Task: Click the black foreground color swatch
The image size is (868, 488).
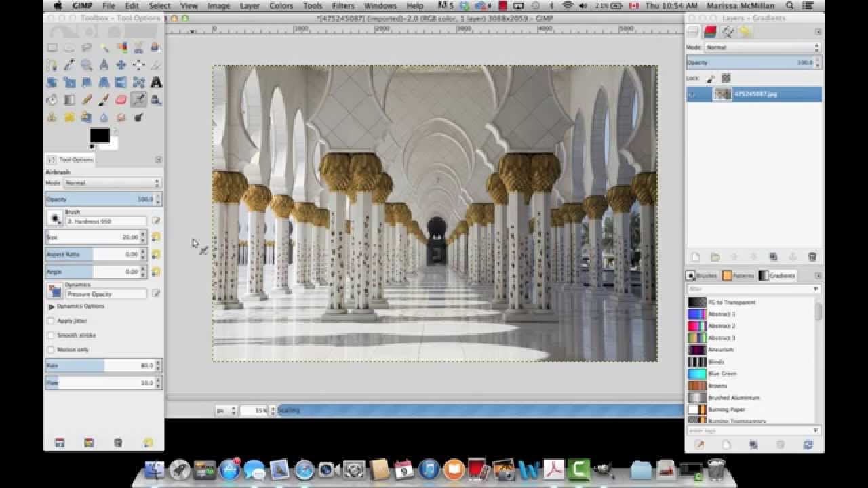Action: [99, 136]
